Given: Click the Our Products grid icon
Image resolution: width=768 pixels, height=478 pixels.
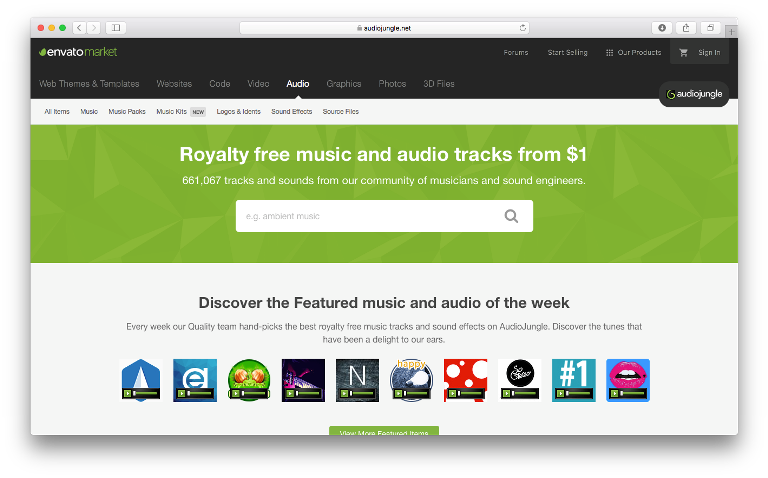Looking at the screenshot, I should (609, 52).
